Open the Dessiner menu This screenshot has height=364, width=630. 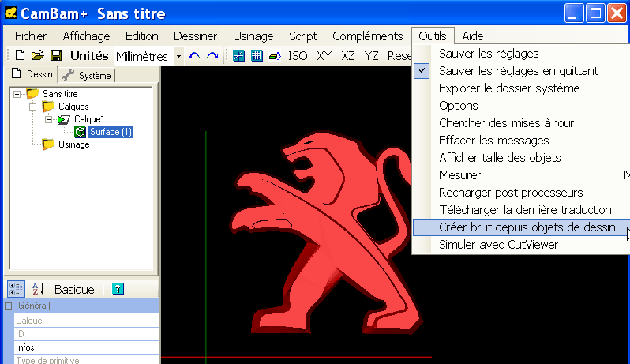coord(195,36)
